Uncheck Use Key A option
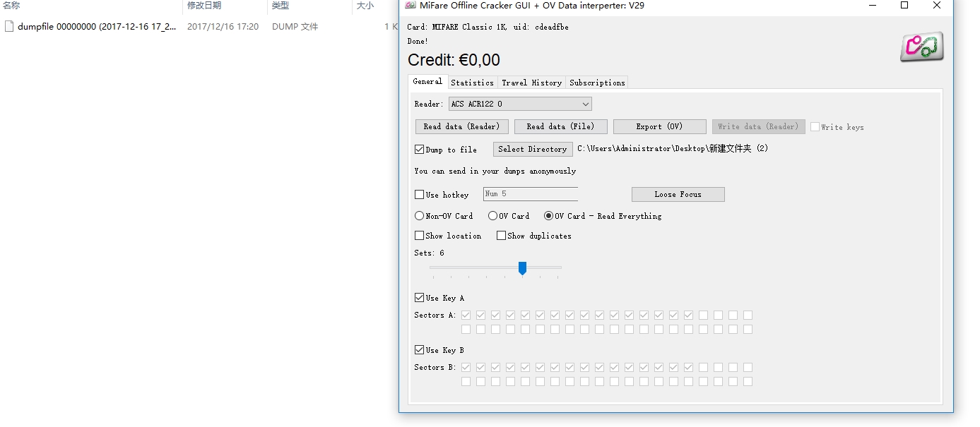This screenshot has width=980, height=427. tap(420, 298)
